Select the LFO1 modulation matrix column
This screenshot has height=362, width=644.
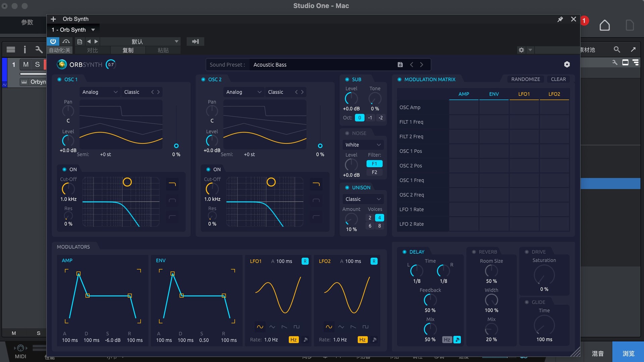pos(524,94)
